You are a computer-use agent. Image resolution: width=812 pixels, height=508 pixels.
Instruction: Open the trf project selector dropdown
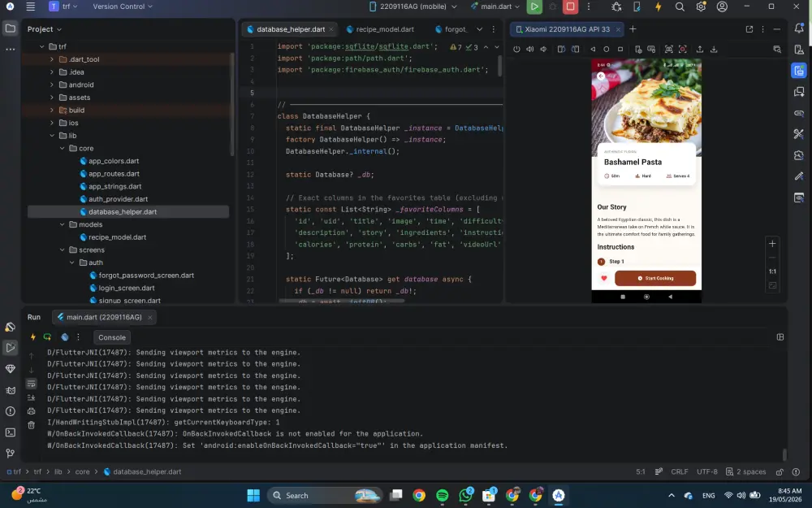(63, 7)
